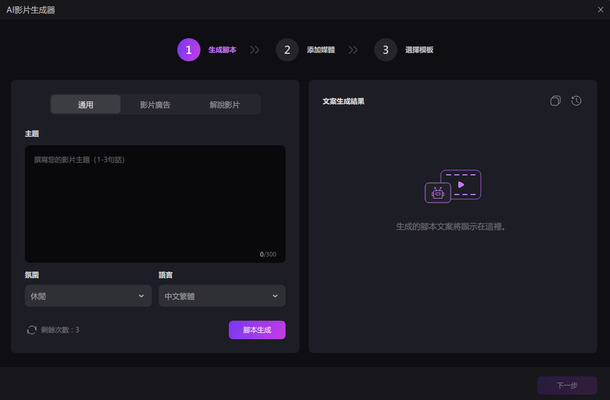
Task: Switch to the 解說影片 tab
Action: (225, 104)
